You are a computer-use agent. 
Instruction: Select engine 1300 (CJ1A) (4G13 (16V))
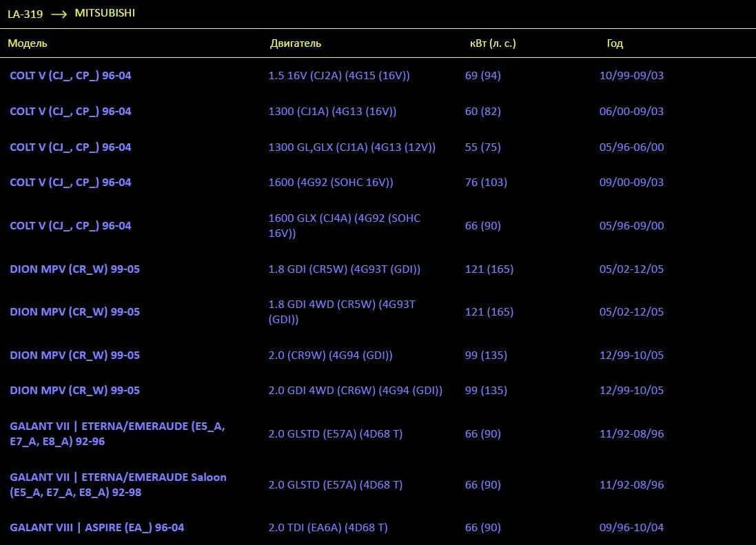(332, 112)
